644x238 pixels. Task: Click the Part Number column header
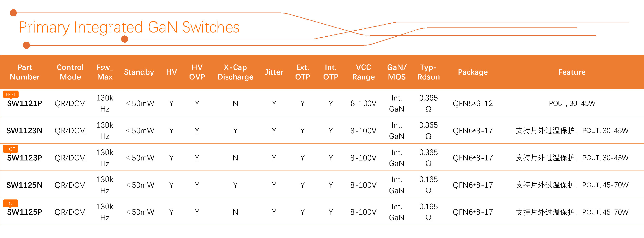point(25,72)
